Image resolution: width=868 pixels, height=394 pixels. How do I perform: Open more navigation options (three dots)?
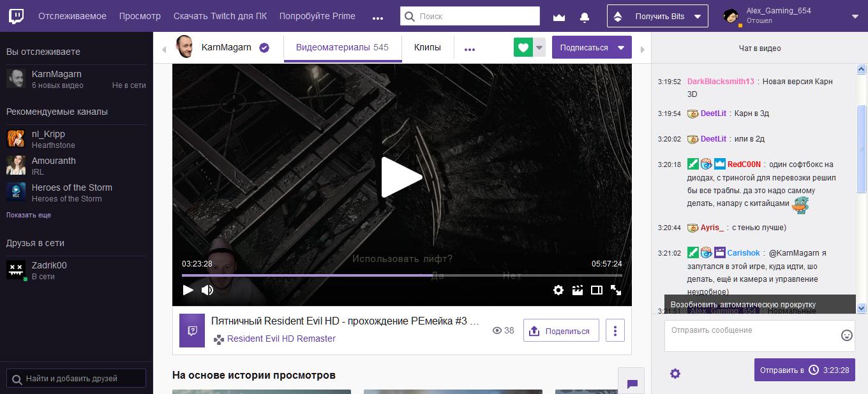(378, 18)
